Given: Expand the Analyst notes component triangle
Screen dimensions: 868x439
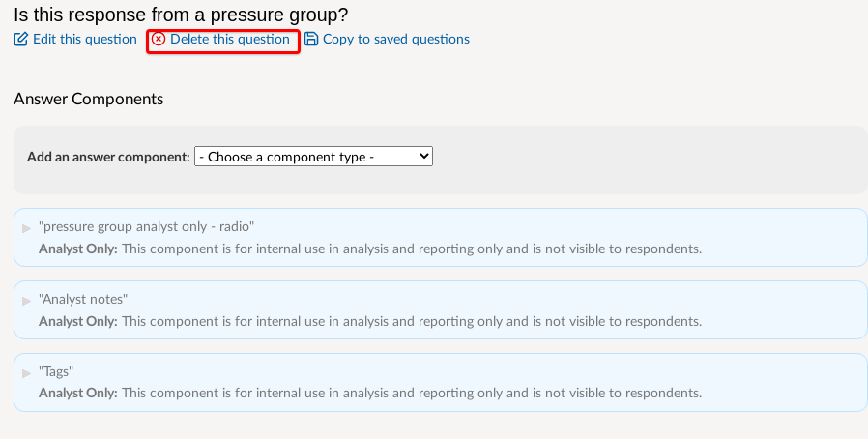Looking at the screenshot, I should (26, 301).
